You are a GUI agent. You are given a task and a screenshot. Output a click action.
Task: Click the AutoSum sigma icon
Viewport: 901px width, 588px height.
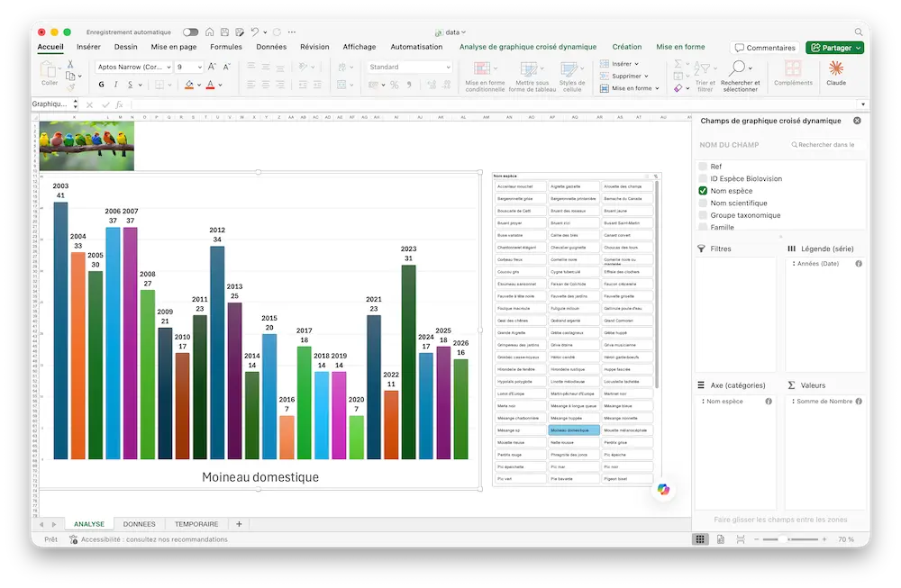678,63
